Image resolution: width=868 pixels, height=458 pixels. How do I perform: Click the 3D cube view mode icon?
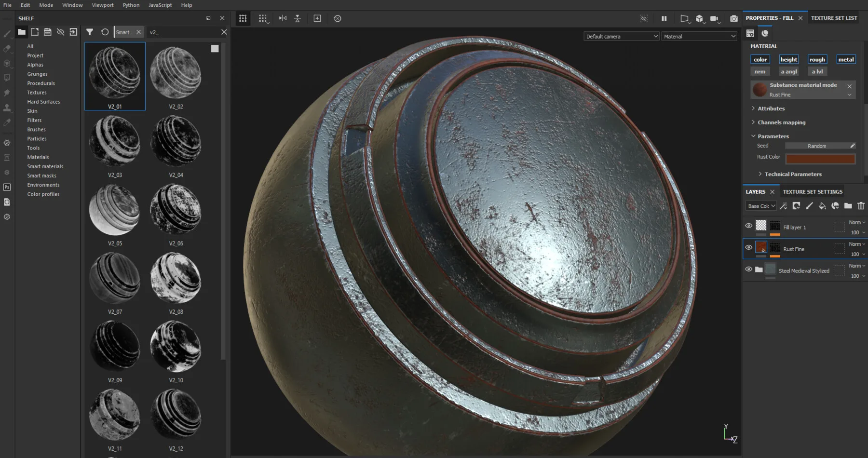click(x=700, y=19)
